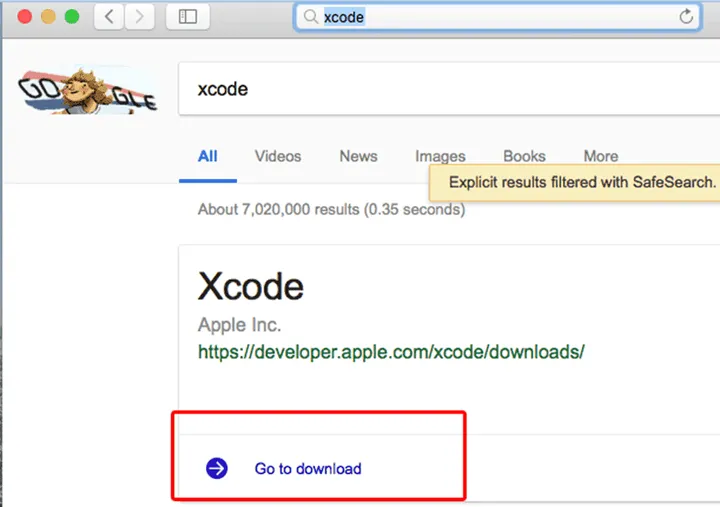Switch to the Videos tab
720x507 pixels.
tap(278, 156)
